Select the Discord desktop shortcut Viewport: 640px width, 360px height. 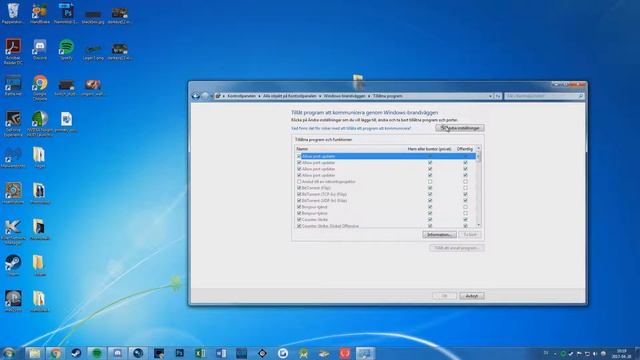[x=40, y=50]
